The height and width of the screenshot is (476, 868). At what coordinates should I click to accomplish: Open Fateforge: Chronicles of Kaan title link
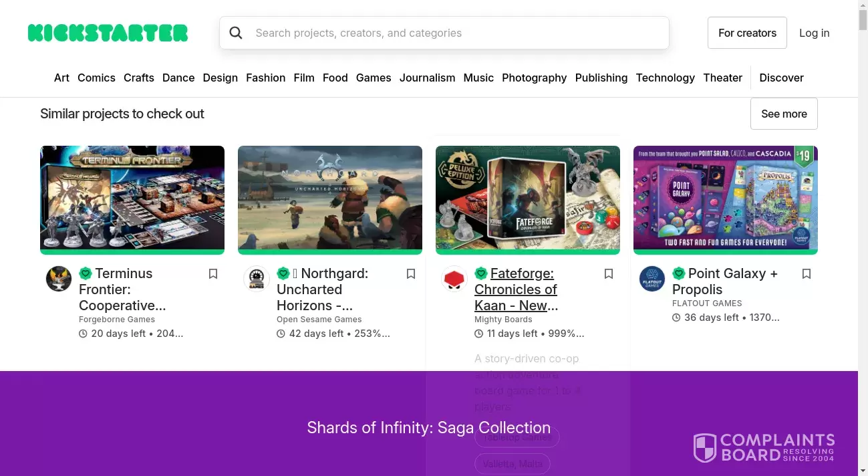coord(516,289)
